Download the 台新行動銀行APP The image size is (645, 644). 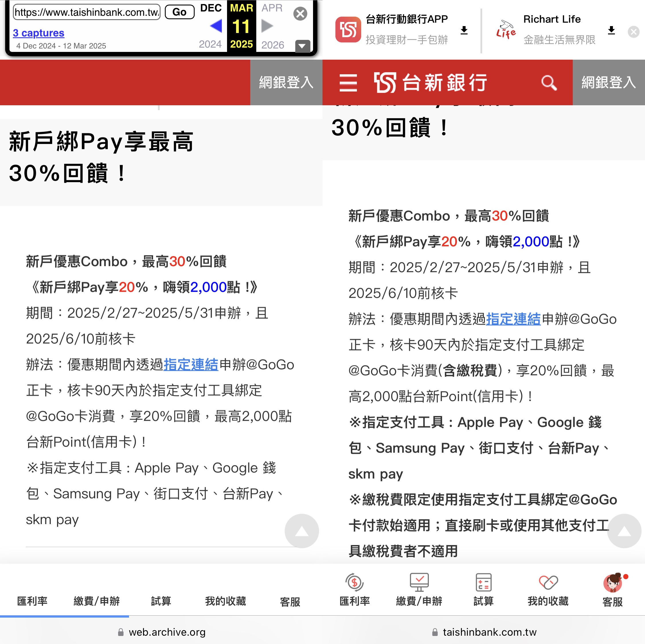tap(464, 30)
